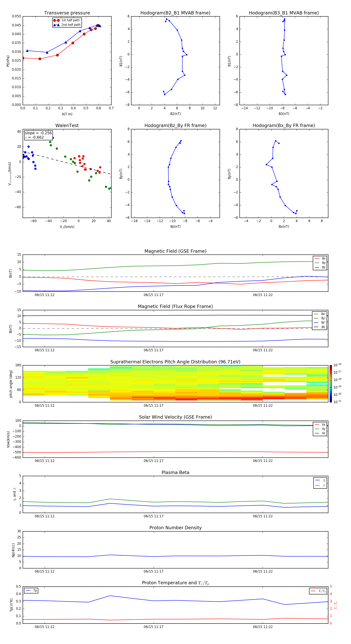Screen dimensions: 351x644
Task: Click the 'WalenTest' plot title
Action: point(67,125)
